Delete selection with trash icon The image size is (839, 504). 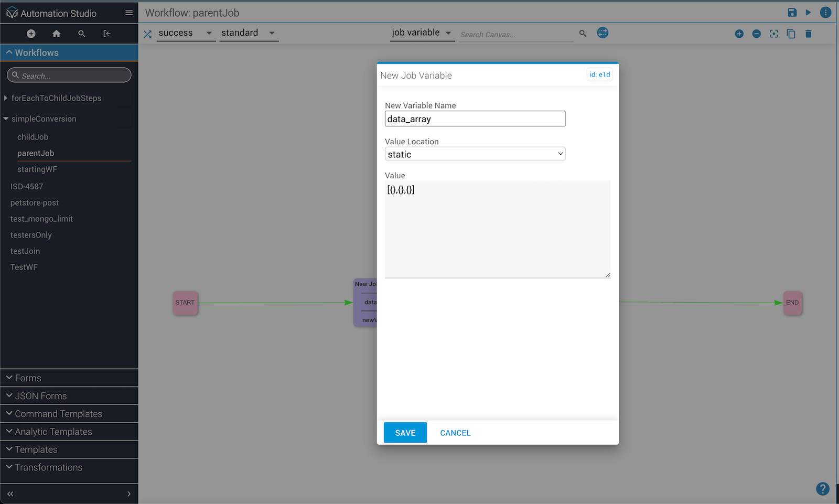(x=808, y=34)
